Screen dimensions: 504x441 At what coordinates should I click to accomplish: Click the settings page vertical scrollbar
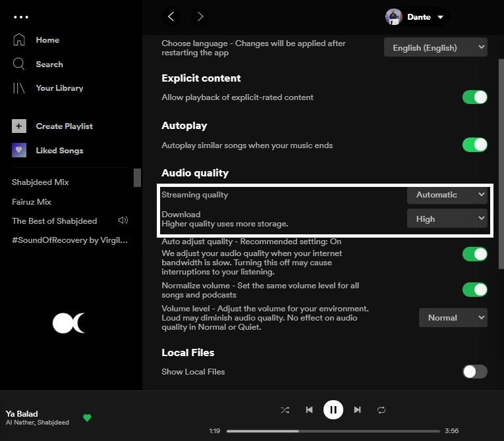501,164
